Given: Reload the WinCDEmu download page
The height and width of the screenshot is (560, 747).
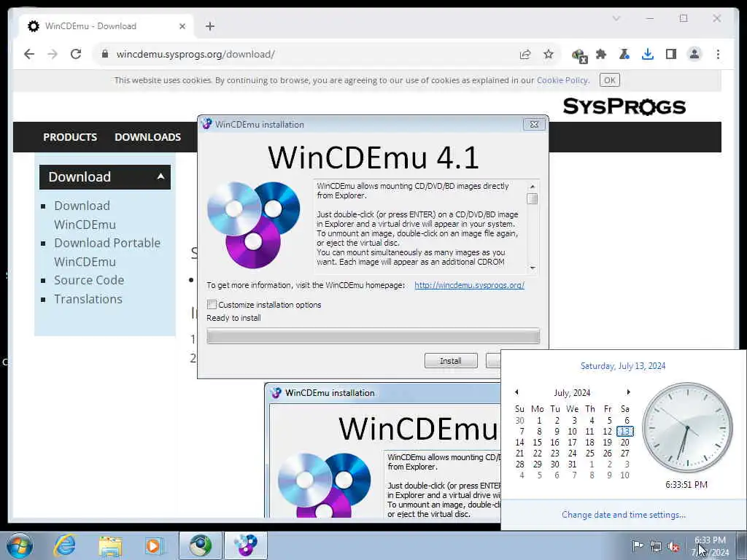Looking at the screenshot, I should (76, 54).
